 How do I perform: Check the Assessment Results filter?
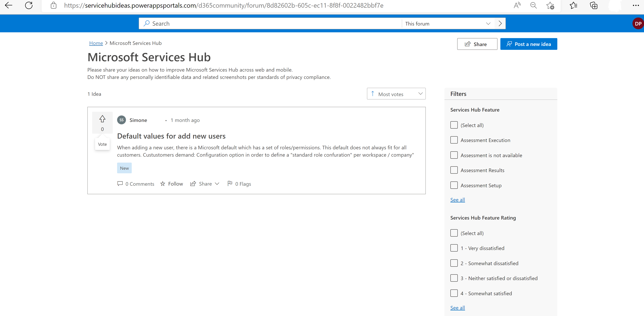(x=454, y=170)
